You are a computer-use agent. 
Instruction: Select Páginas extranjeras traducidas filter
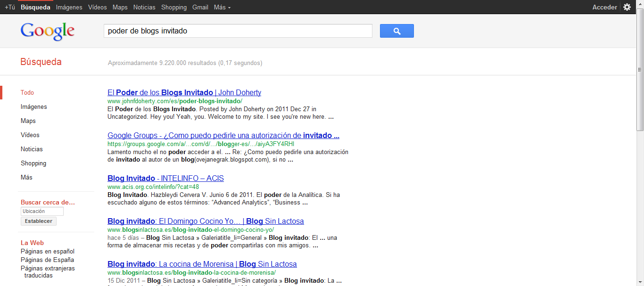(x=48, y=272)
